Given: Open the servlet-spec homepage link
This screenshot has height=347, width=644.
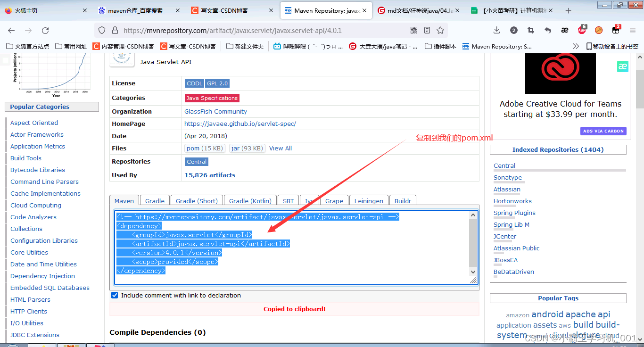Looking at the screenshot, I should 240,124.
